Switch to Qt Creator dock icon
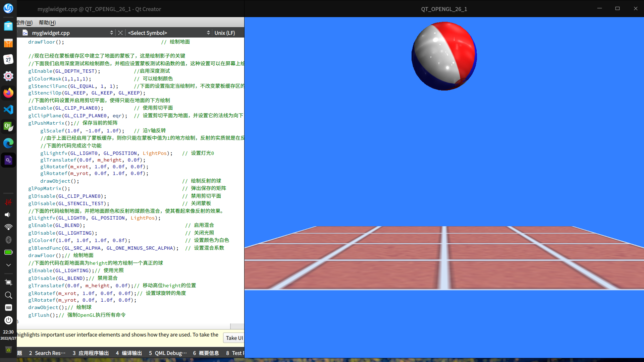 click(8, 126)
